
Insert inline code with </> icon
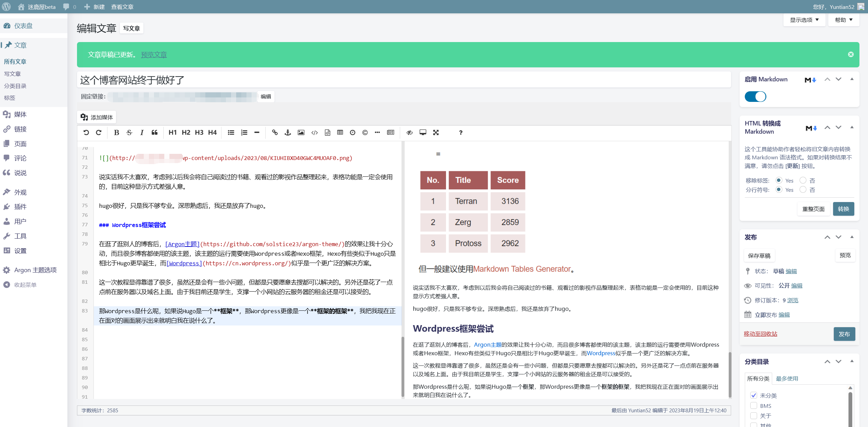314,133
